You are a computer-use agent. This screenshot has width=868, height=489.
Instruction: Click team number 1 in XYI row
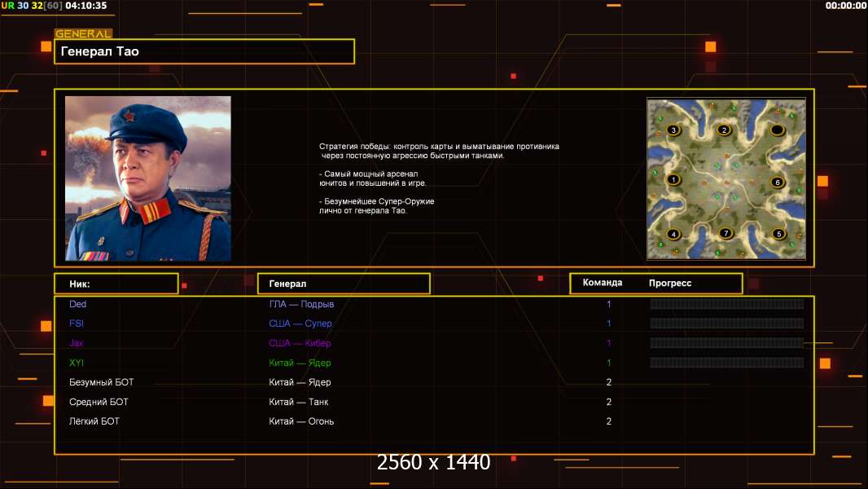click(x=609, y=363)
